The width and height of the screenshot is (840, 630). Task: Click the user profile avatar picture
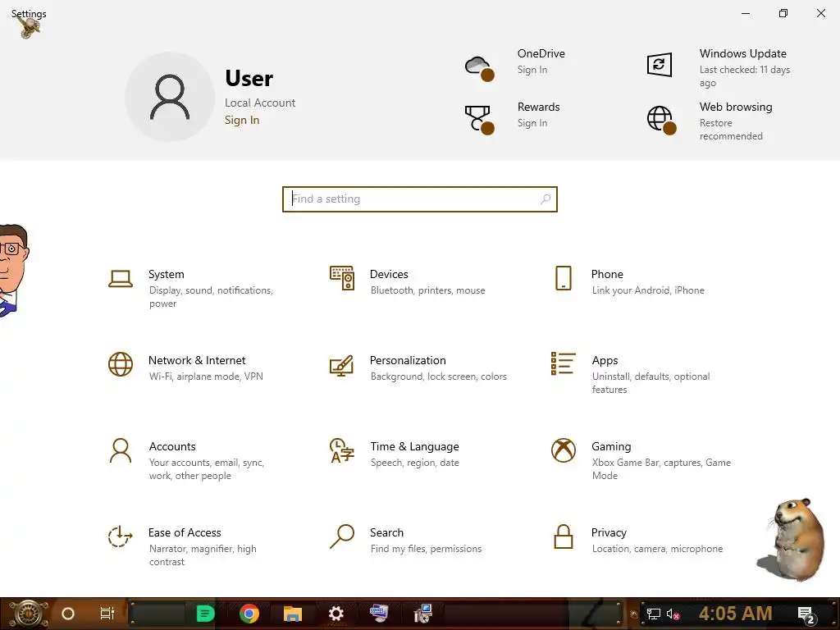tap(170, 97)
